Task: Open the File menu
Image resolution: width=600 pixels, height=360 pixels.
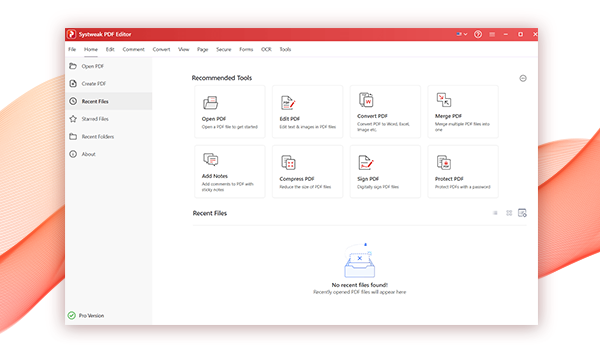Action: point(72,49)
